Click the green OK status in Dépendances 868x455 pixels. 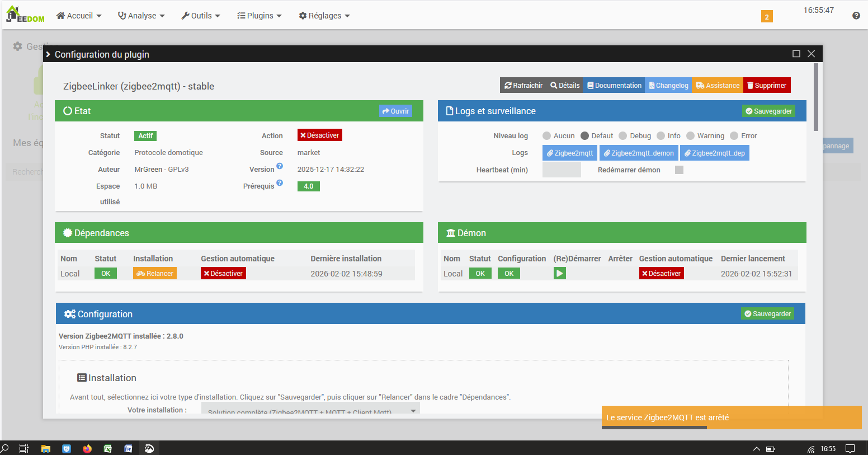106,274
